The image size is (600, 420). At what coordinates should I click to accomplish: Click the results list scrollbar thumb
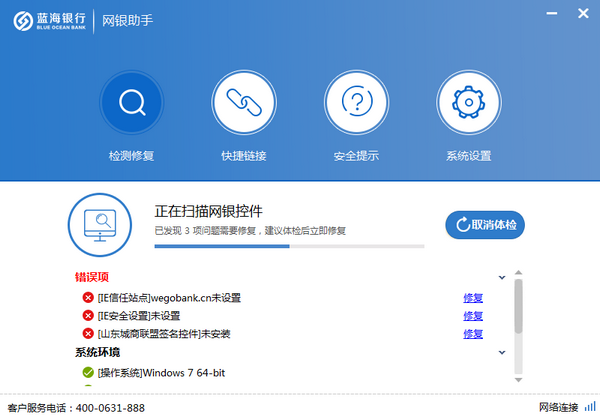point(518,306)
